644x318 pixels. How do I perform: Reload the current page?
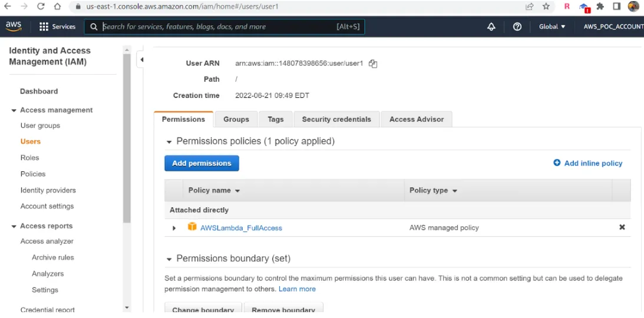click(41, 6)
